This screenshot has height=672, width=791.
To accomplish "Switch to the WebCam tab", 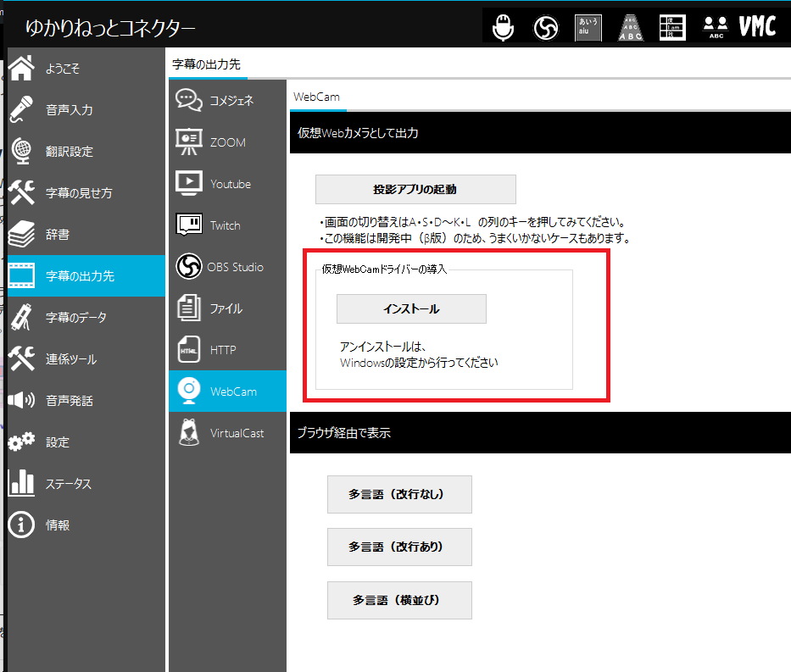I will pos(317,97).
